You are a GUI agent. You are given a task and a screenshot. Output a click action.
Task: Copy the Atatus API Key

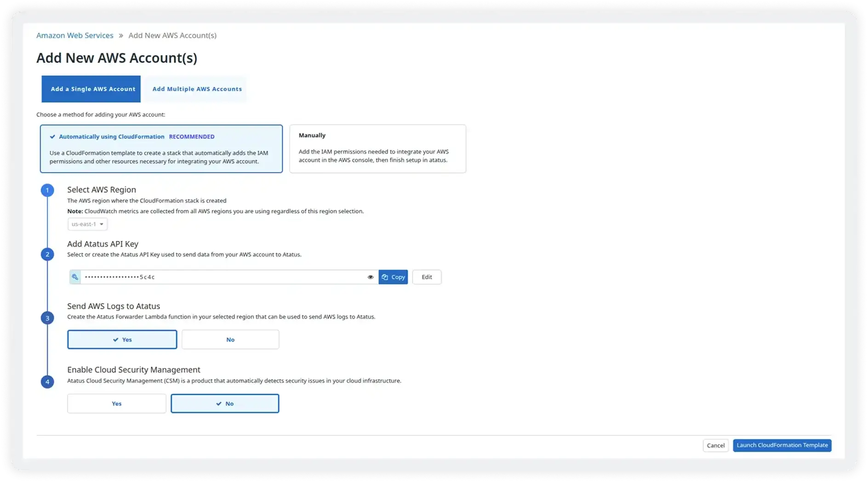[x=393, y=277]
